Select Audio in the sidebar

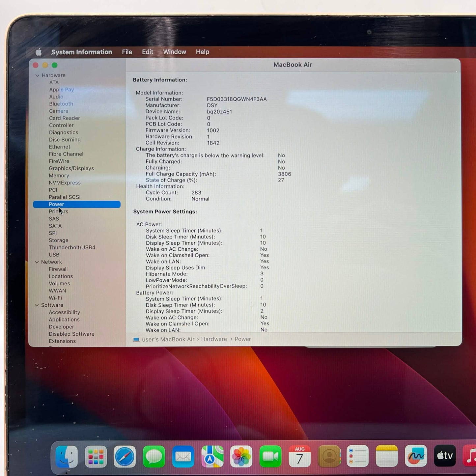[56, 97]
